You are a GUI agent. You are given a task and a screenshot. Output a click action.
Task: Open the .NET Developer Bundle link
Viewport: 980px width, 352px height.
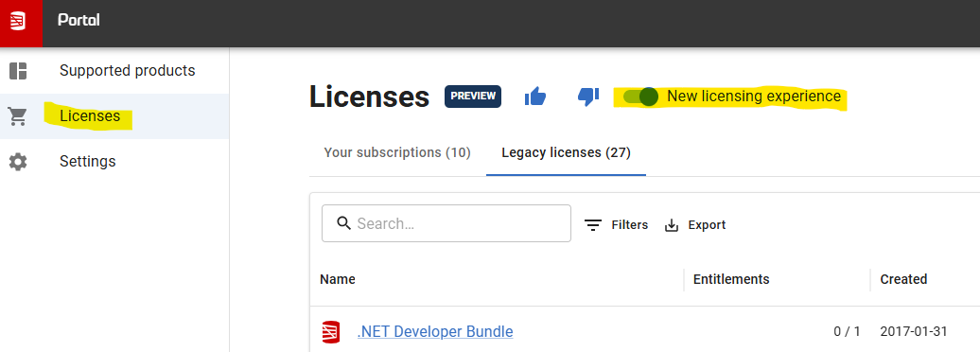coord(435,331)
